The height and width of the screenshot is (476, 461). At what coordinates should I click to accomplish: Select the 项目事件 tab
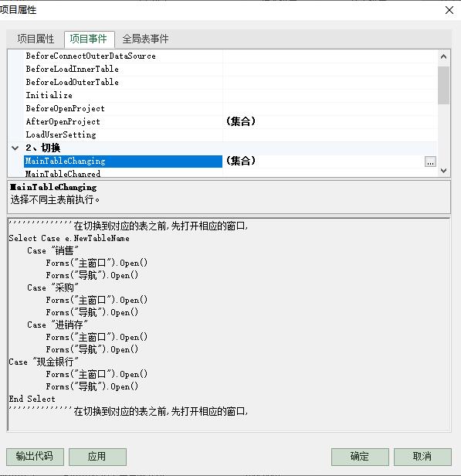(x=89, y=39)
